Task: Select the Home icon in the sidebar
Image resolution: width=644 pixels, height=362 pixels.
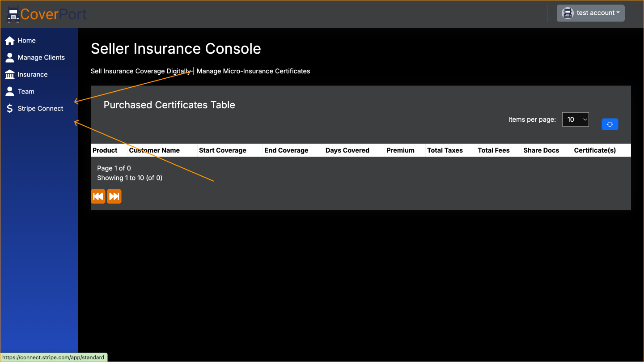Action: pos(9,40)
